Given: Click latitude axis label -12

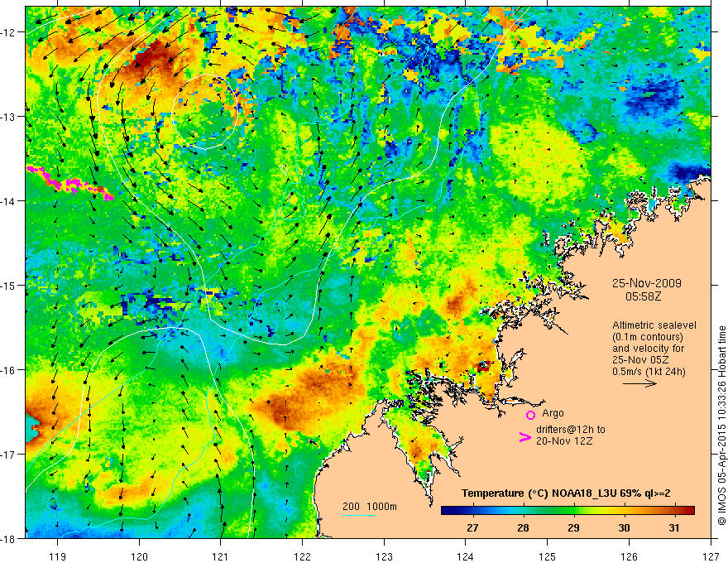Looking at the screenshot, I should click(8, 32).
